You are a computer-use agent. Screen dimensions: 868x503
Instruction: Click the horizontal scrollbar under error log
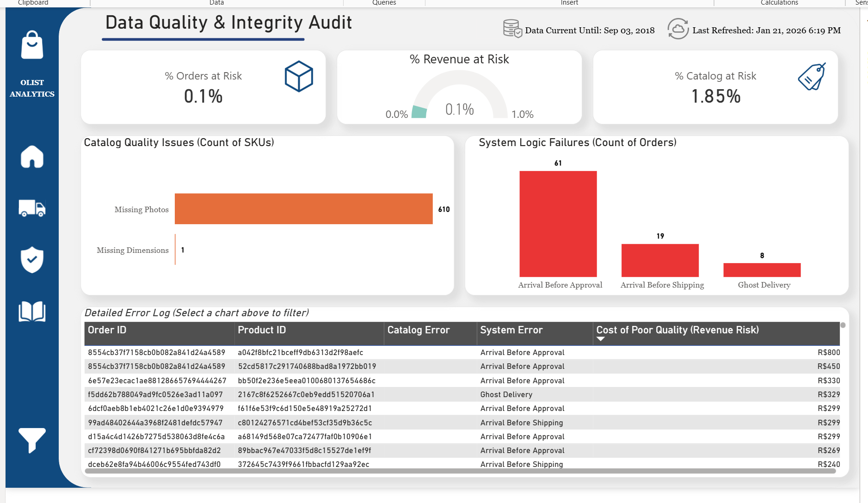pos(460,471)
